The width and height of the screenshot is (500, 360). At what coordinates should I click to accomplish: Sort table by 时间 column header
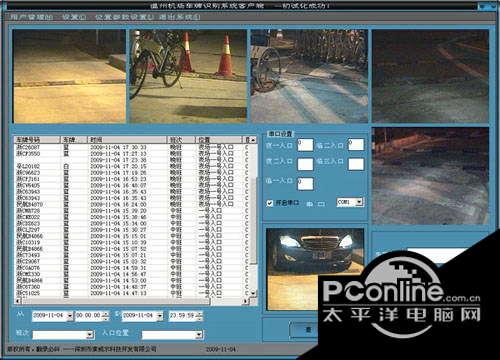127,140
